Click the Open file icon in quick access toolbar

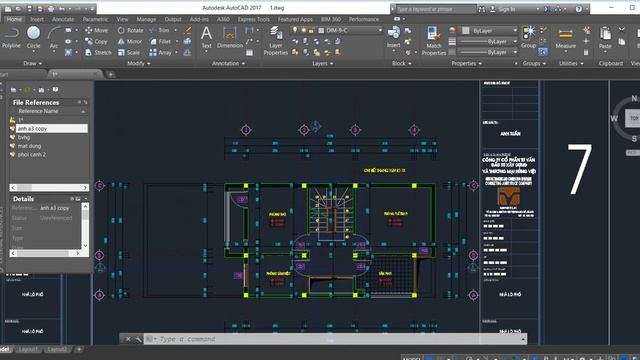(18, 9)
